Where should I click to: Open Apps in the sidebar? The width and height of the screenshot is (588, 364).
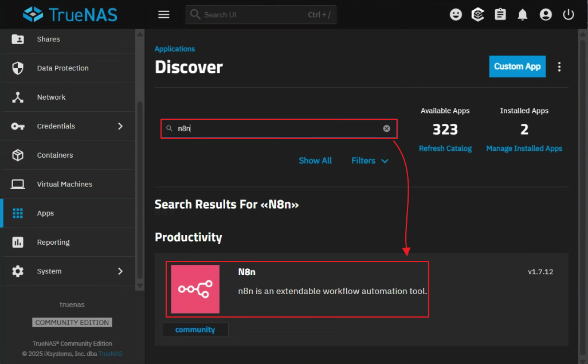[x=68, y=213]
